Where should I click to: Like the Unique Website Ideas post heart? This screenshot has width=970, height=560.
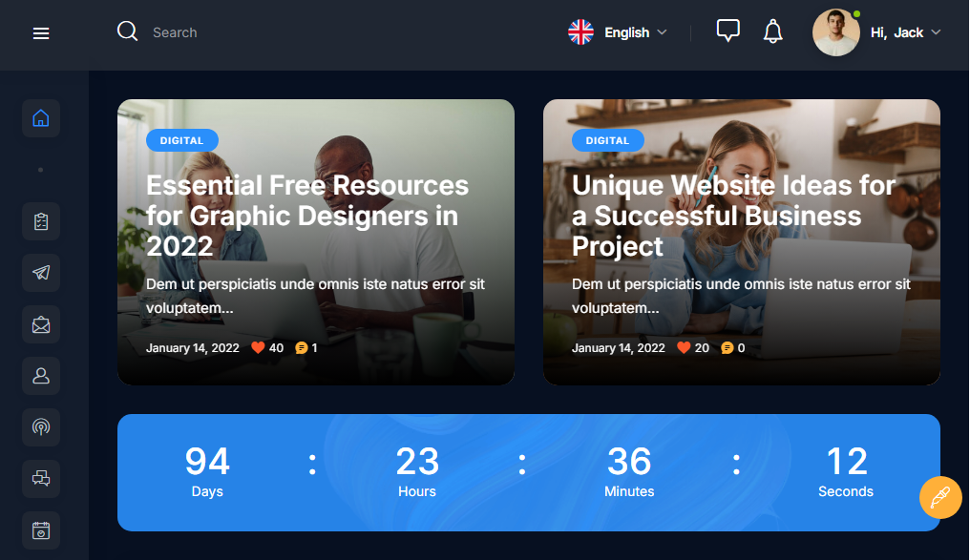point(683,348)
